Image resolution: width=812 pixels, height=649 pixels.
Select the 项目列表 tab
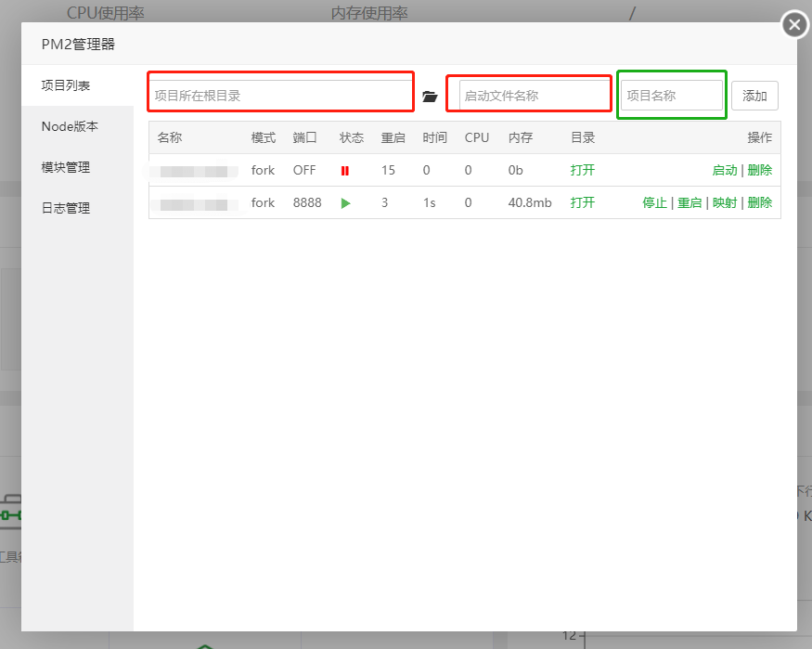coord(78,85)
